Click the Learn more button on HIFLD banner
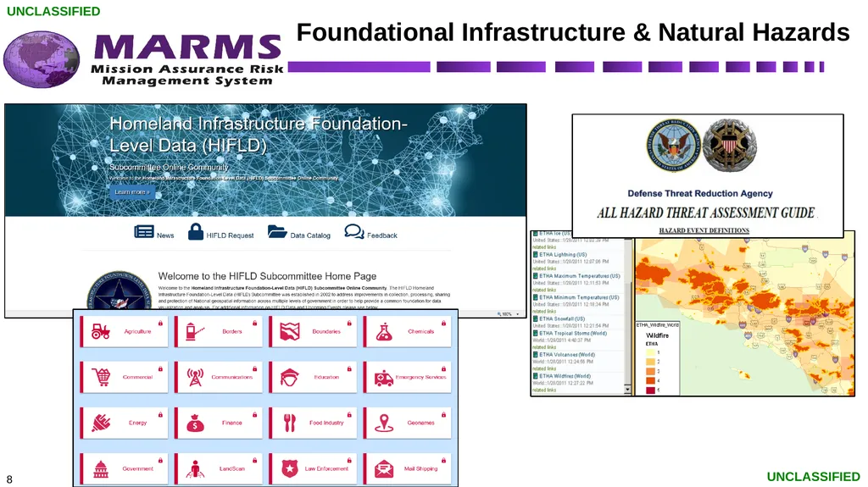This screenshot has height=487, width=868. pyautogui.click(x=131, y=192)
